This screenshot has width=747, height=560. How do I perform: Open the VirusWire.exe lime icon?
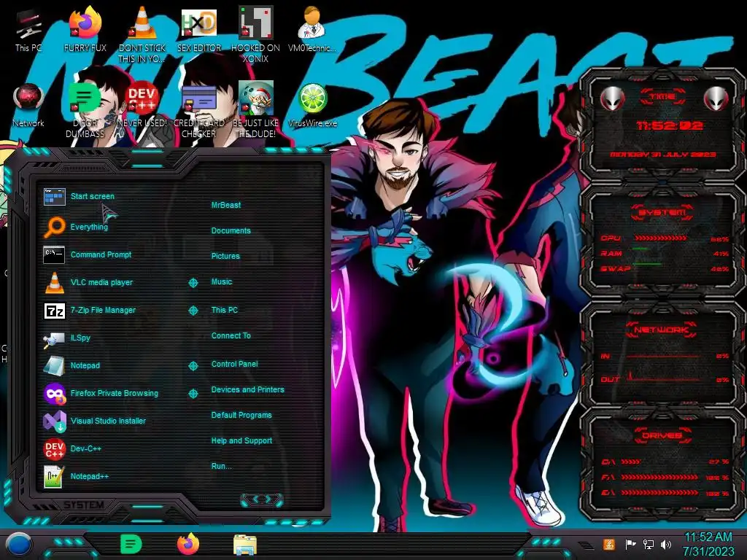pyautogui.click(x=312, y=105)
